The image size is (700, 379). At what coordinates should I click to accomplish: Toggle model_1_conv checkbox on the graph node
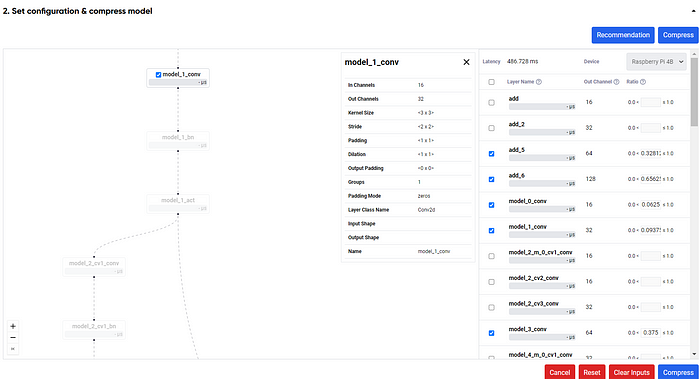pyautogui.click(x=158, y=75)
